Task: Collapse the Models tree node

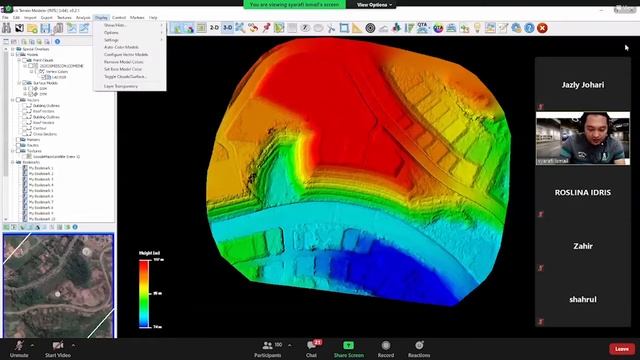Action: coord(13,54)
